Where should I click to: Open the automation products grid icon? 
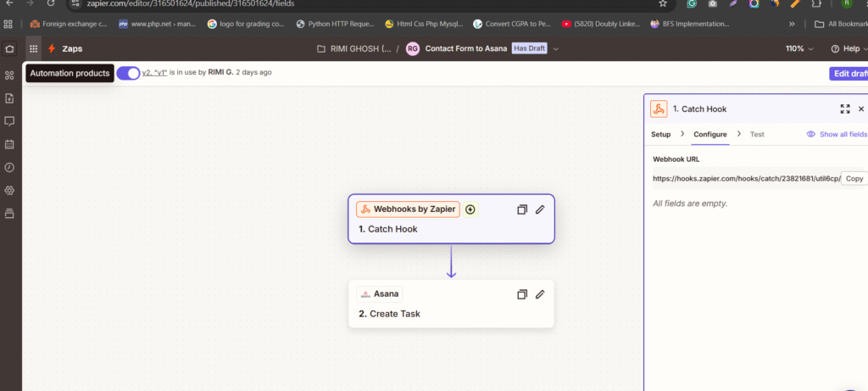click(x=33, y=48)
